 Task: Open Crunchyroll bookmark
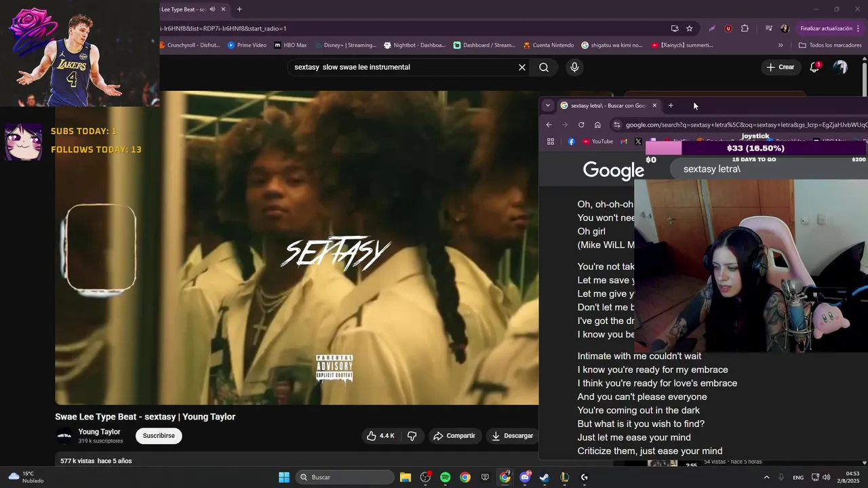coord(190,45)
